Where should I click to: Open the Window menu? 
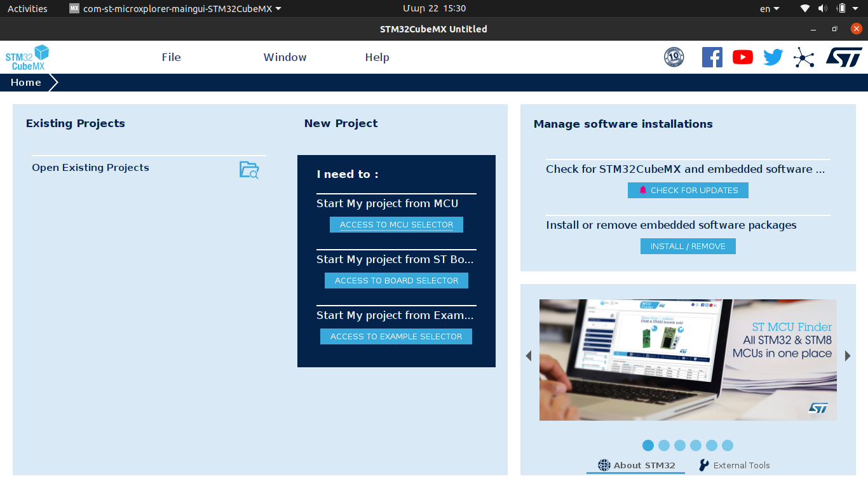coord(285,57)
